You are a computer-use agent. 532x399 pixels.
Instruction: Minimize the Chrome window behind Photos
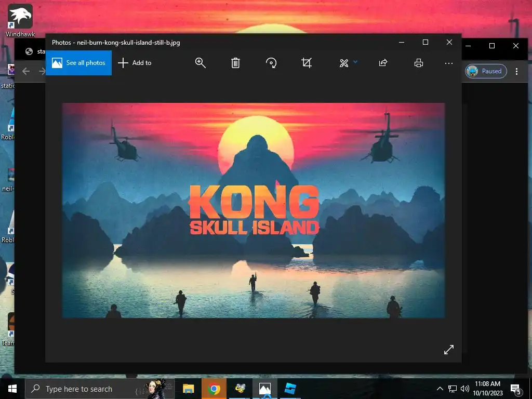[468, 46]
